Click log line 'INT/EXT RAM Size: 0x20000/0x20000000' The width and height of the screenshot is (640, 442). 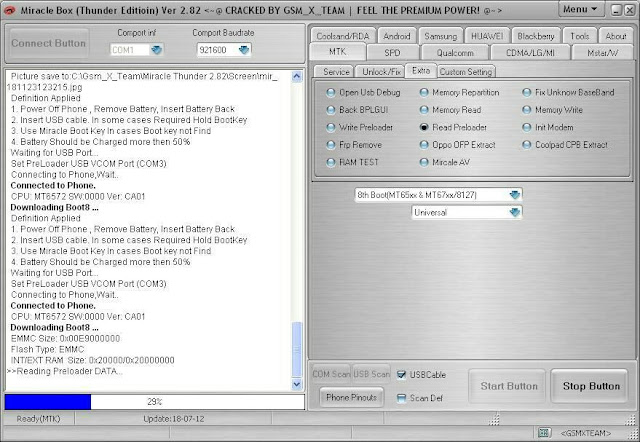click(92, 360)
